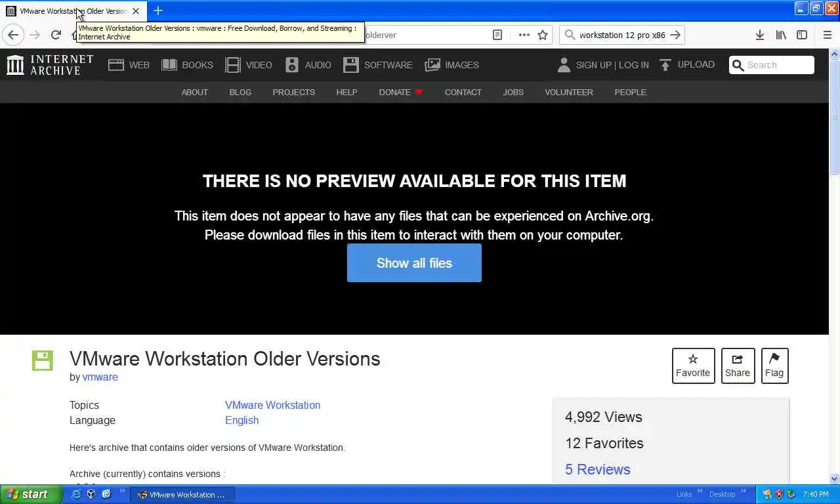Open the Books section
The height and width of the screenshot is (504, 840).
tap(188, 65)
